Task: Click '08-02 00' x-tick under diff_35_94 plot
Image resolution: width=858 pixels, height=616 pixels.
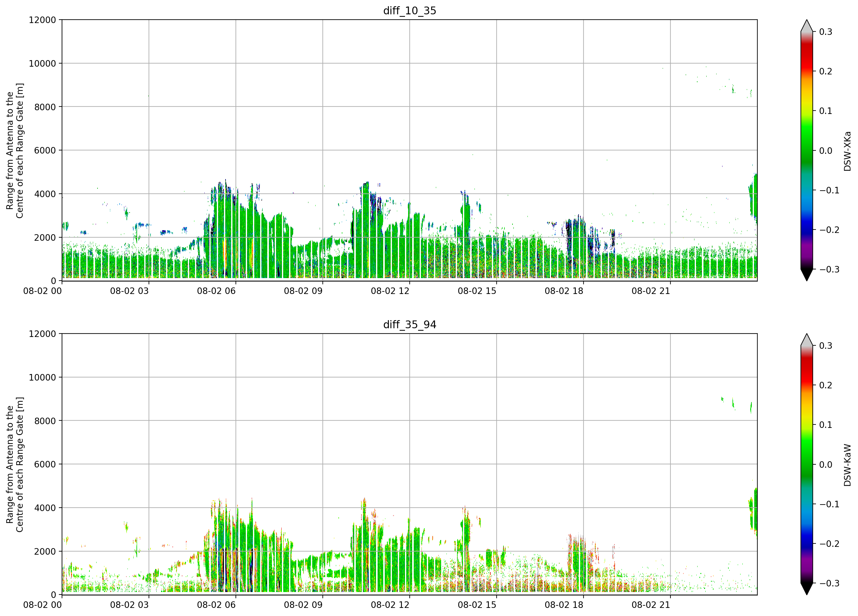Action: (42, 605)
